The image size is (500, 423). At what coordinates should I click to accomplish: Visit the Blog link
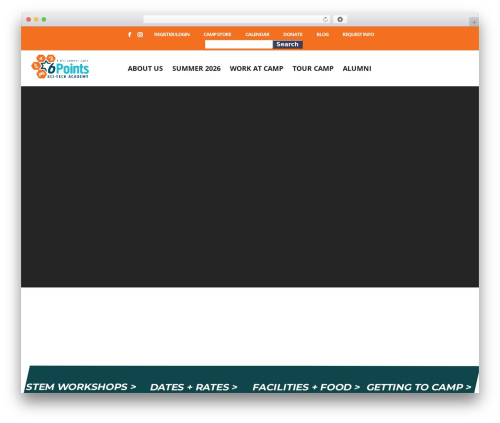coord(323,34)
